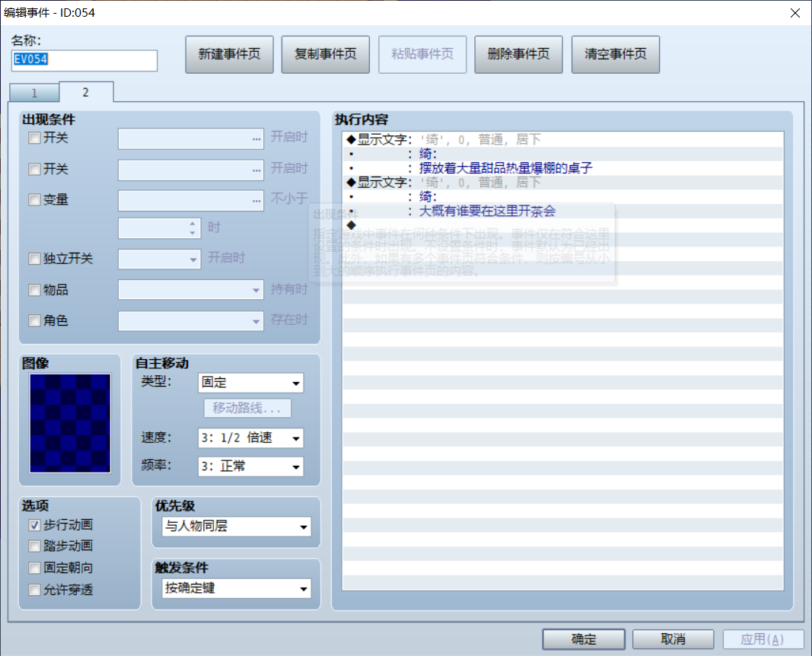
Task: Open the 速度 dropdown showing 1/2 倍速
Action: 250,438
